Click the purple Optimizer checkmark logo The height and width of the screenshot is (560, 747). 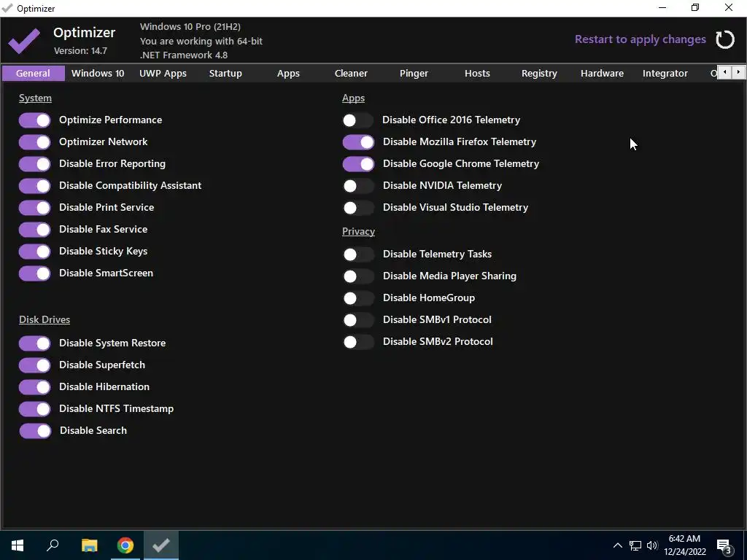coord(24,41)
